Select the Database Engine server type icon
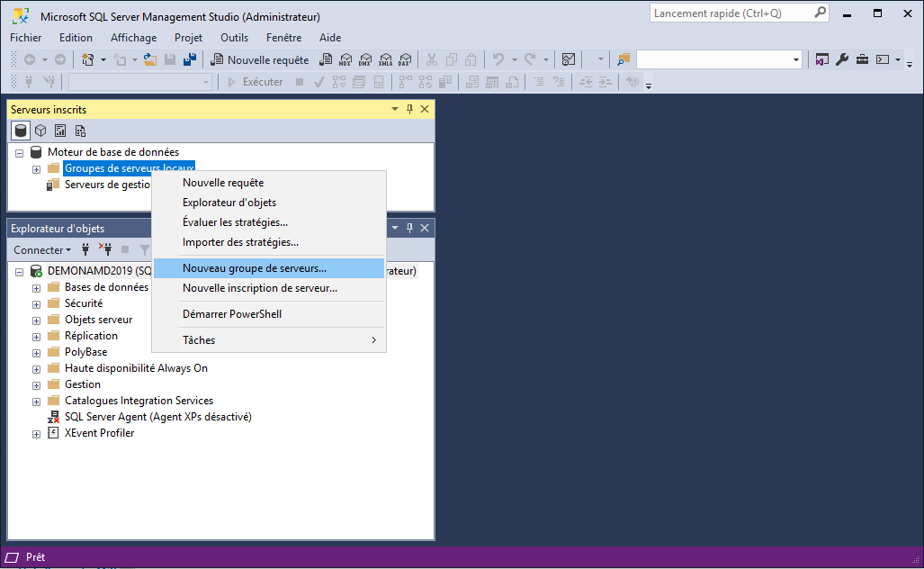Screen dimensions: 924x569 pos(21,131)
